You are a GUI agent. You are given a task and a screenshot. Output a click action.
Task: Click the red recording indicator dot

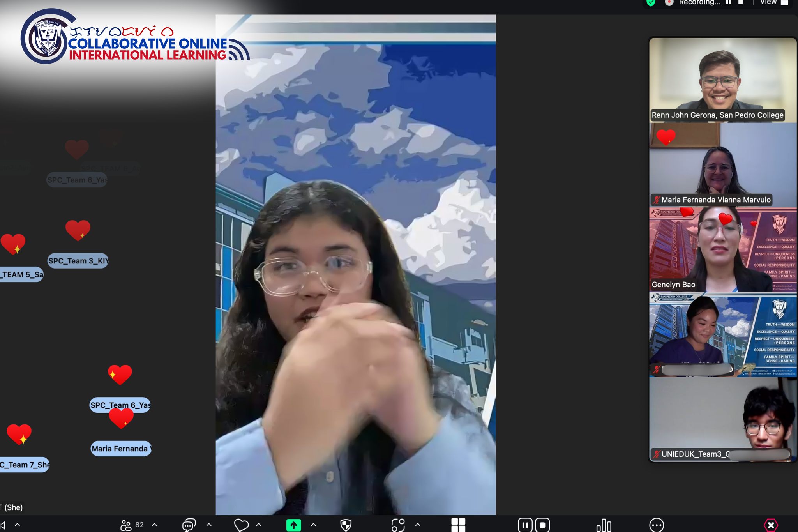[669, 2]
